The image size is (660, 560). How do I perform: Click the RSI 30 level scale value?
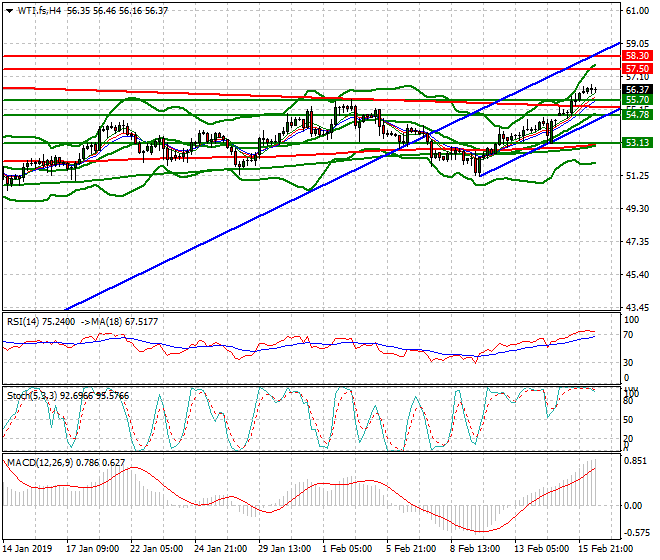click(x=628, y=363)
